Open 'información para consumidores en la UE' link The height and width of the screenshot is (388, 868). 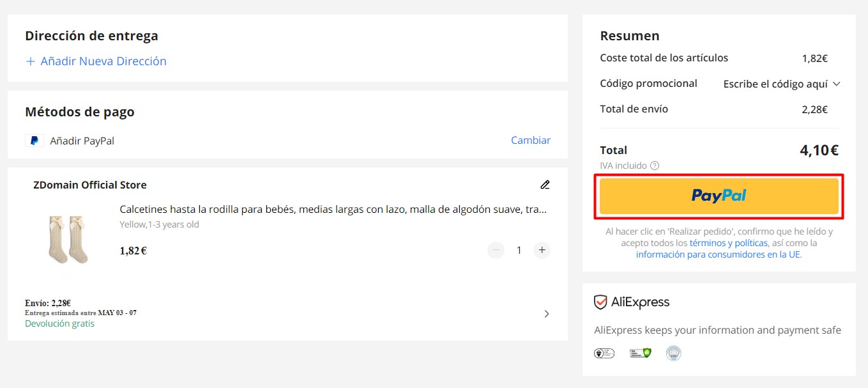pos(718,254)
